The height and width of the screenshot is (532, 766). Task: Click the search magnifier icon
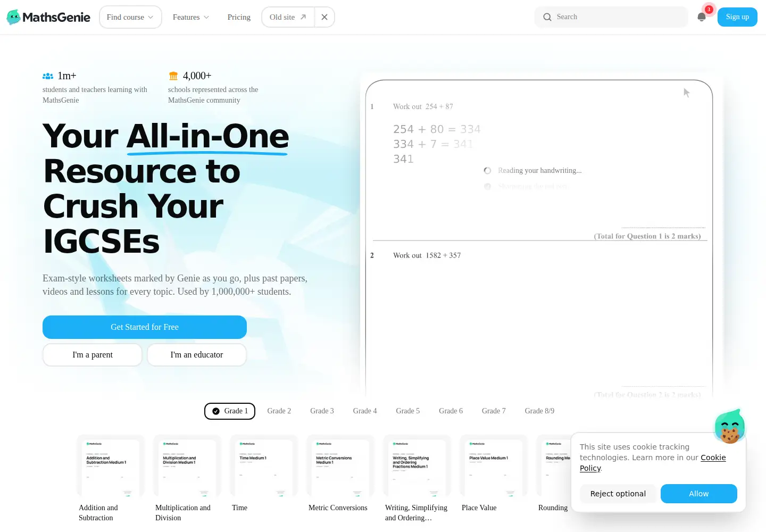tap(547, 17)
